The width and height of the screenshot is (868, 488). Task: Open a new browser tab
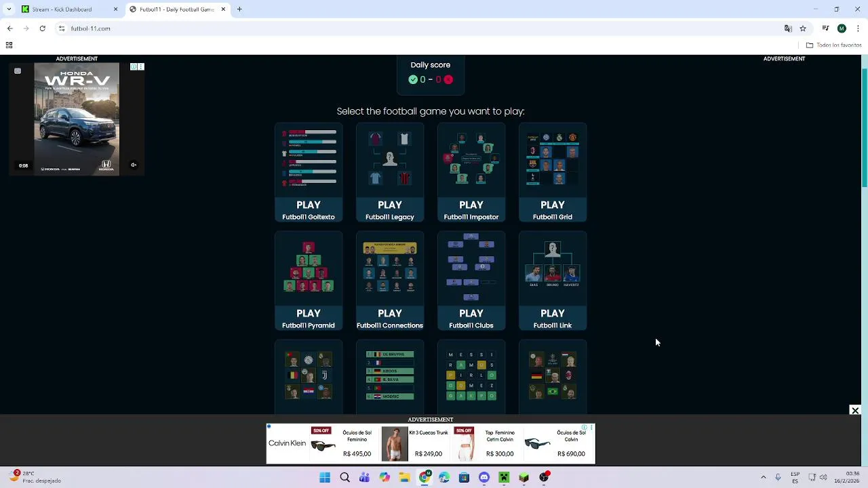point(239,9)
